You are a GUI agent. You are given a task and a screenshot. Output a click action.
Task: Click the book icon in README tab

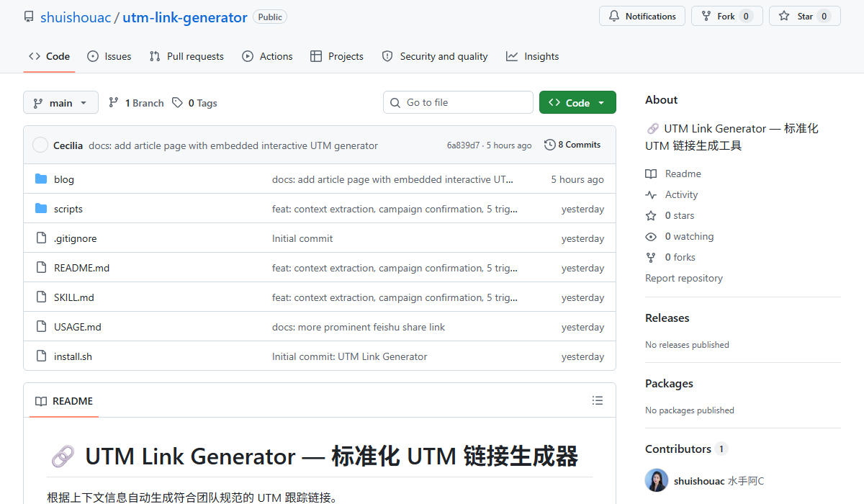click(41, 401)
